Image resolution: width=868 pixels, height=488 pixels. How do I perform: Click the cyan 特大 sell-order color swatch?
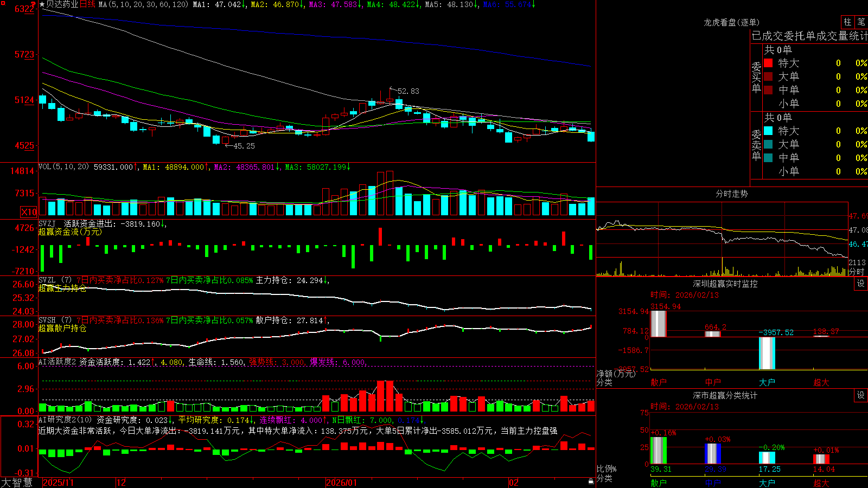[768, 131]
